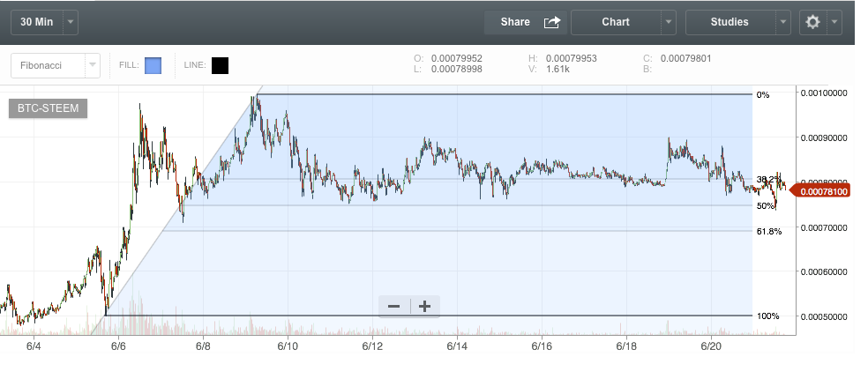The width and height of the screenshot is (868, 379).
Task: Click the 6/18 date axis label
Action: click(x=626, y=346)
